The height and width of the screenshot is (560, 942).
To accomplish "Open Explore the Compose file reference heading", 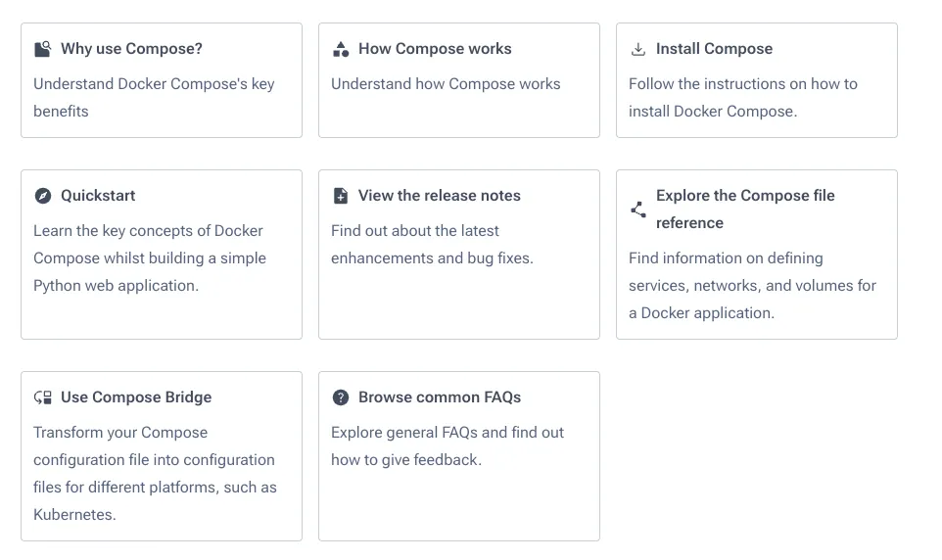I will (745, 210).
